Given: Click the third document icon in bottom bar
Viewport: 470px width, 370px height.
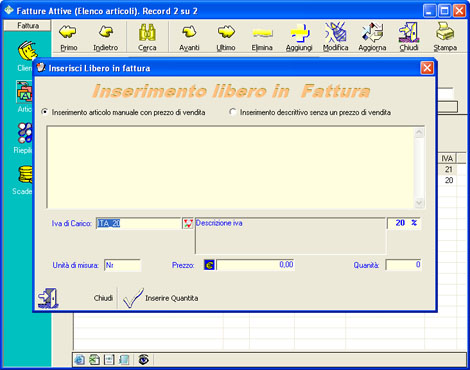Looking at the screenshot, I should pyautogui.click(x=109, y=360).
